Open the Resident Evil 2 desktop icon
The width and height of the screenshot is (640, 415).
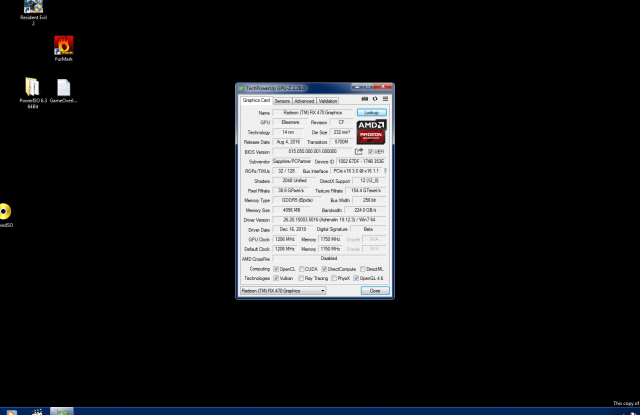(x=33, y=13)
